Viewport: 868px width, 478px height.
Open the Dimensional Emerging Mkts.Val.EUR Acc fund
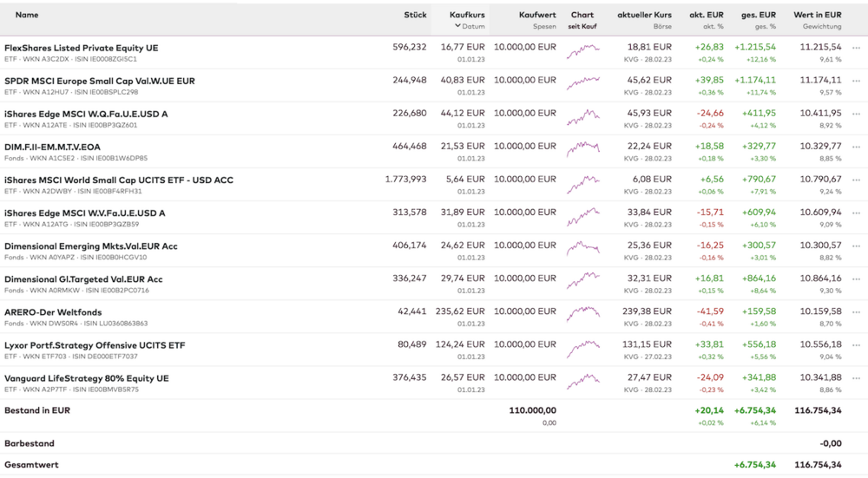pyautogui.click(x=90, y=246)
